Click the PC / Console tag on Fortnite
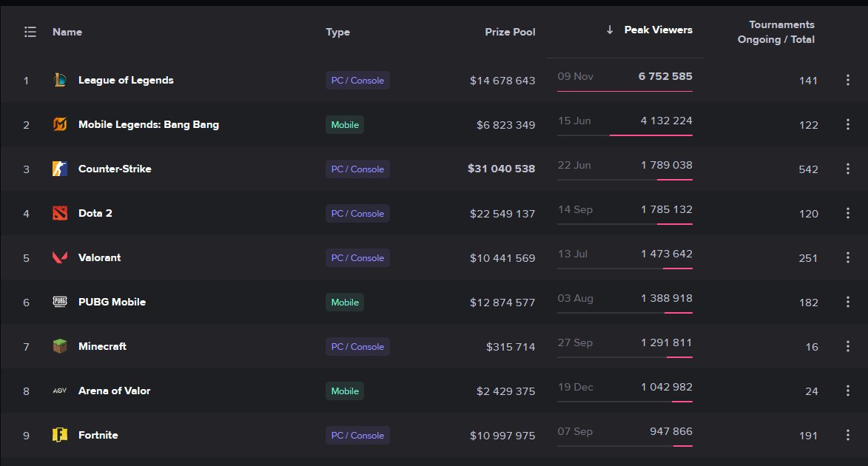 tap(357, 435)
